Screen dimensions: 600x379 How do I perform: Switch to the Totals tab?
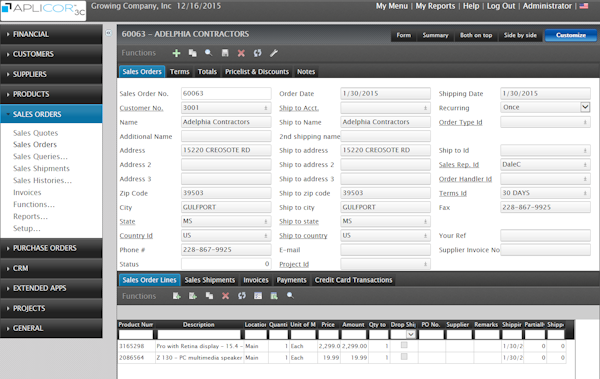pyautogui.click(x=207, y=72)
